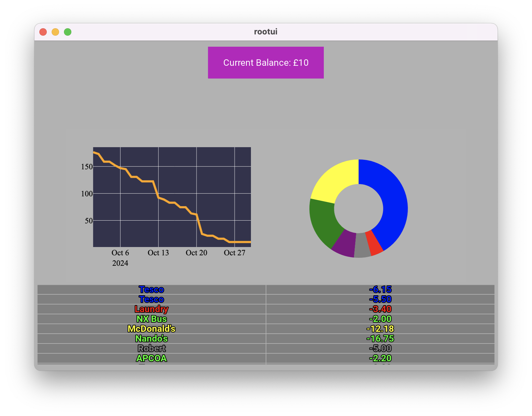Click the 50 value on the chart's y-axis
Viewport: 532px width, 416px height.
(89, 221)
